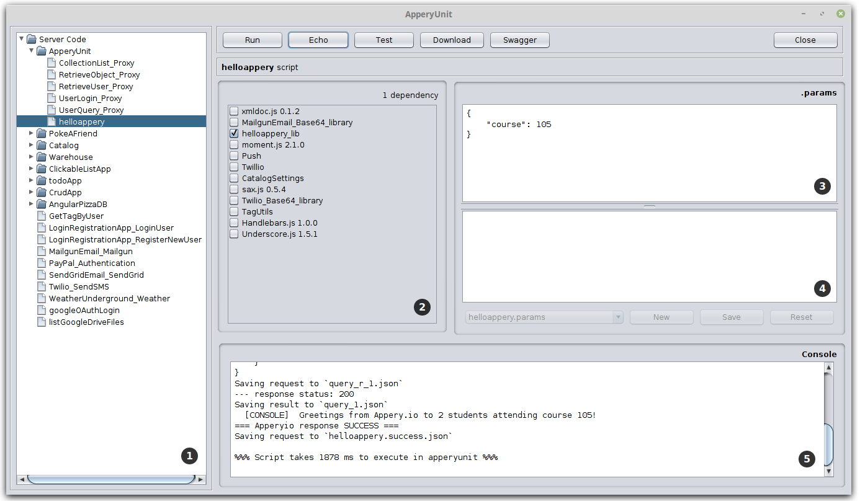Toggle the TagUtils dependency checkbox
The height and width of the screenshot is (504, 860).
pos(234,211)
